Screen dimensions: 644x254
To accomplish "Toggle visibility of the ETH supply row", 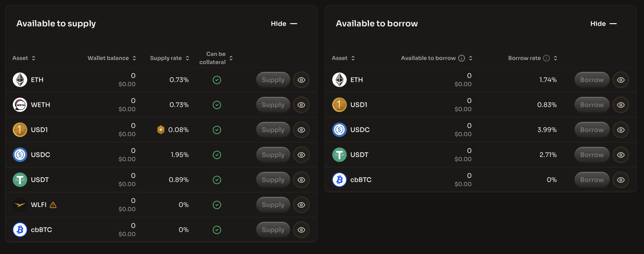I will point(301,80).
